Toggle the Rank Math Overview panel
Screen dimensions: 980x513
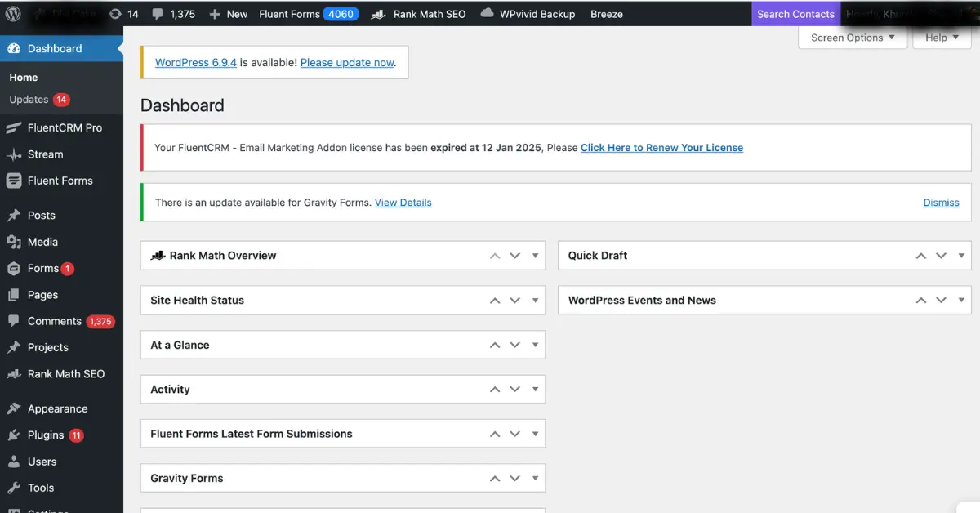tap(536, 256)
